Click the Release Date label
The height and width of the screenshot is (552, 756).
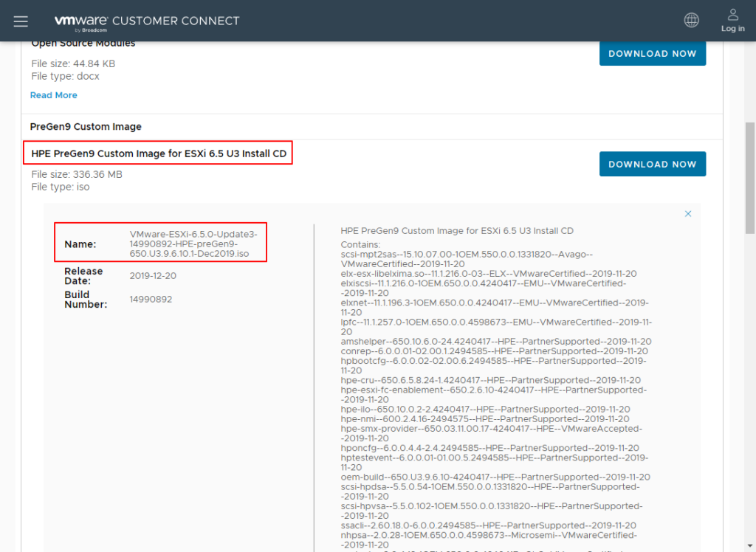(x=83, y=276)
